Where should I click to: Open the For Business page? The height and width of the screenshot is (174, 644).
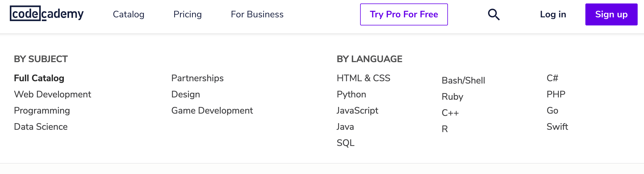coord(257,14)
